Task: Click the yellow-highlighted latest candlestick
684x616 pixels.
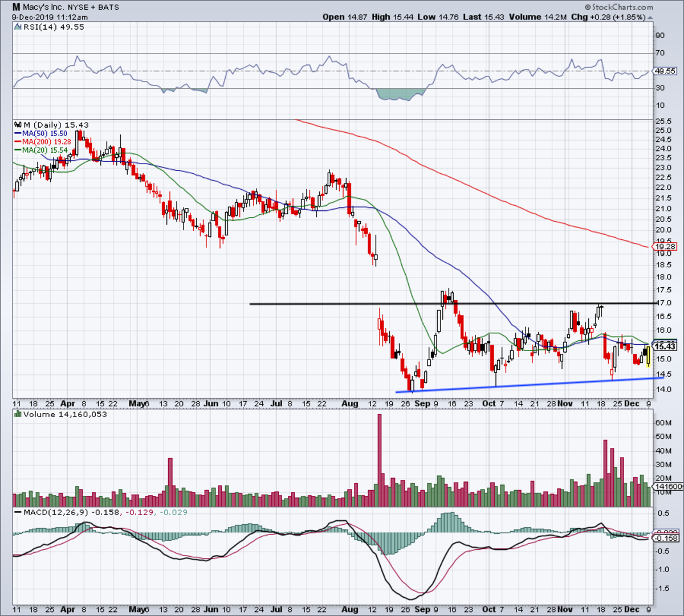Action: pyautogui.click(x=649, y=356)
